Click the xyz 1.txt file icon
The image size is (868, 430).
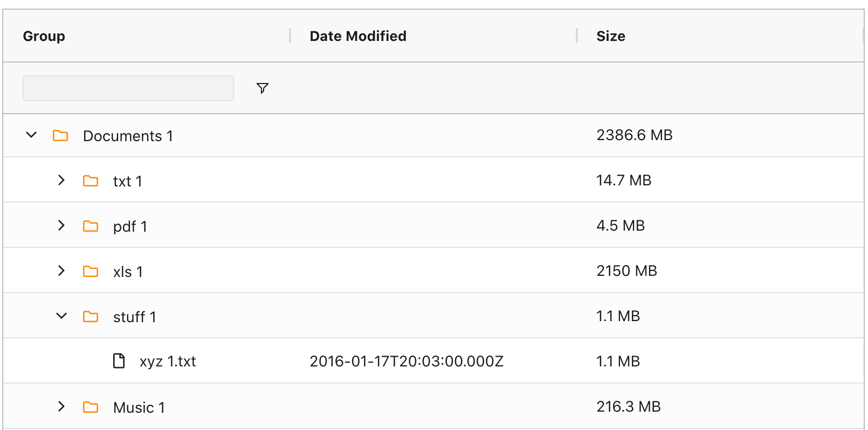pyautogui.click(x=119, y=360)
